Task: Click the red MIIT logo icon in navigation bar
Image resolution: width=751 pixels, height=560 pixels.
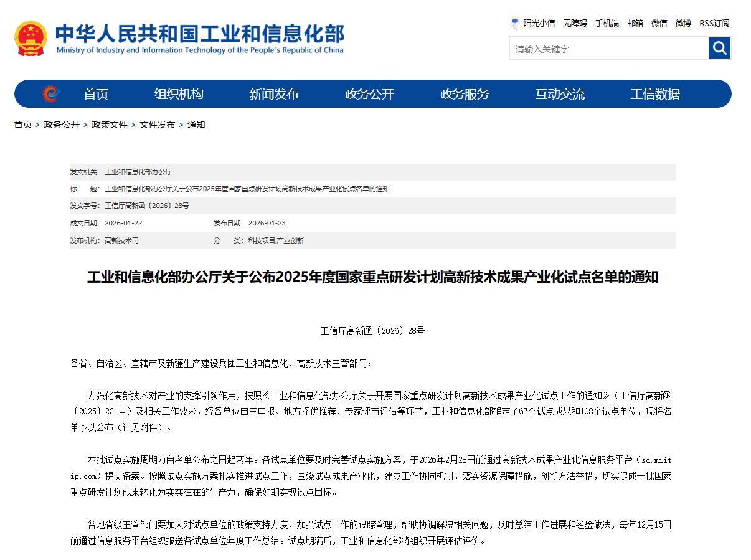Action: click(50, 93)
